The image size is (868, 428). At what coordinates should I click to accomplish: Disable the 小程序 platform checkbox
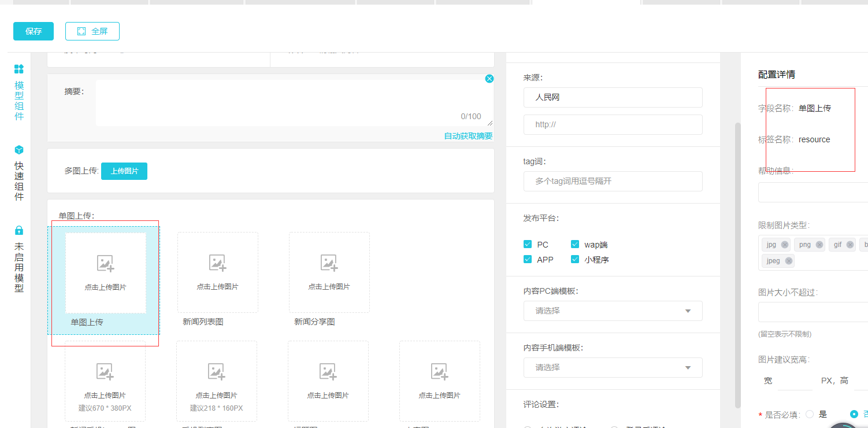pyautogui.click(x=575, y=260)
